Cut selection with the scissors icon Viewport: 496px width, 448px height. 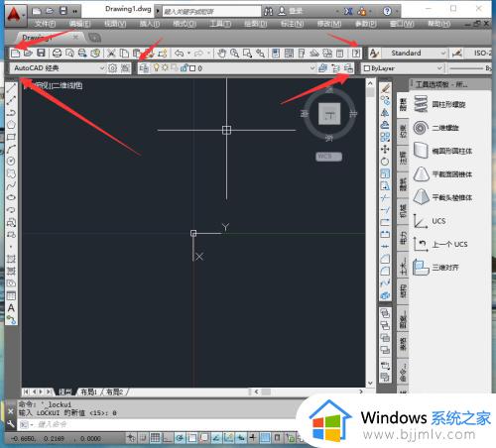(x=111, y=53)
